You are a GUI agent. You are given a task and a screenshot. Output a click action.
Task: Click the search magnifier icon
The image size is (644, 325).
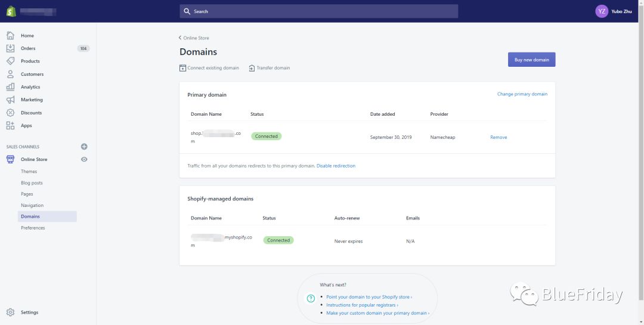click(187, 11)
